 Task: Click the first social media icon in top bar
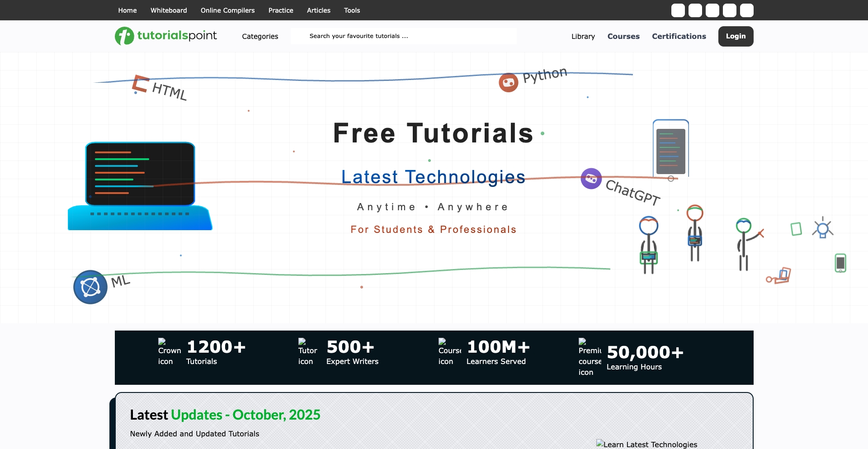pyautogui.click(x=678, y=10)
